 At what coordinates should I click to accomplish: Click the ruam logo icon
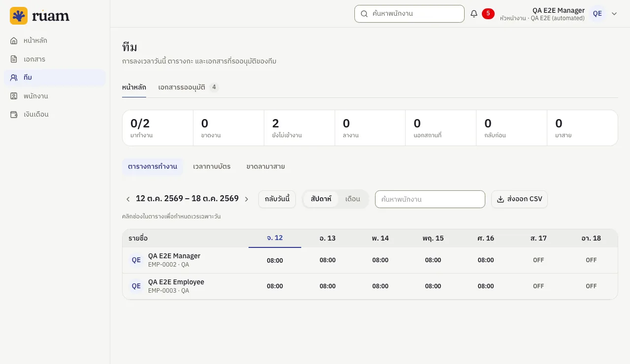tap(19, 16)
